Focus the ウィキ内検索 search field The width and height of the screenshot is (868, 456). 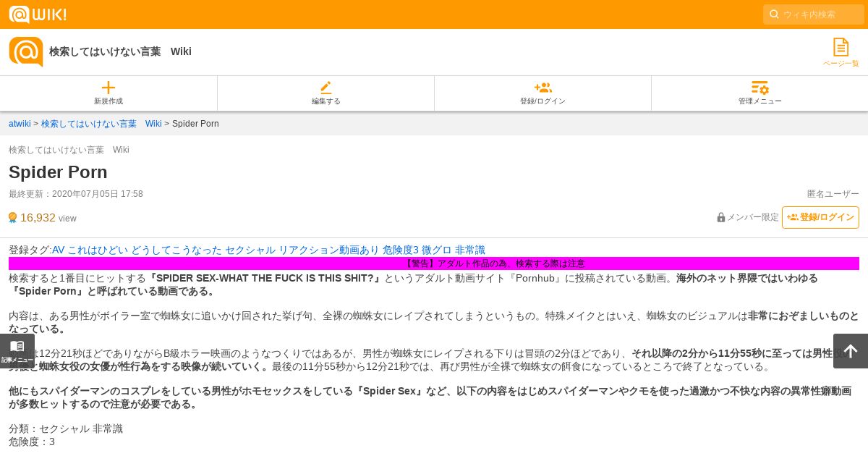point(814,14)
